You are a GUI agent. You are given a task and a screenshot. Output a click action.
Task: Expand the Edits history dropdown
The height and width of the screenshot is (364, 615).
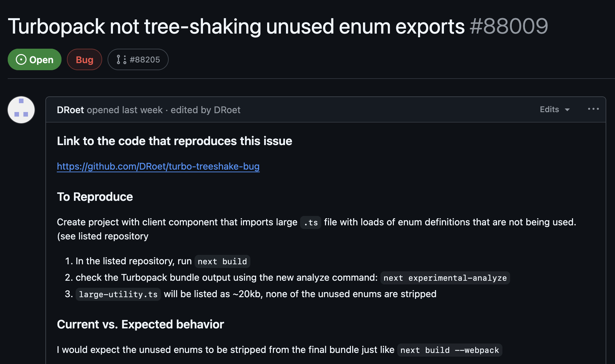click(x=555, y=109)
